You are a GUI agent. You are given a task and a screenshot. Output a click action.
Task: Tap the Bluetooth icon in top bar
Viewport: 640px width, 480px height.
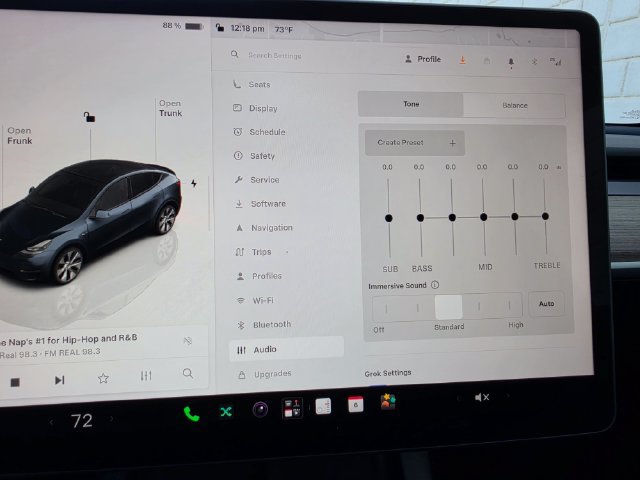534,62
